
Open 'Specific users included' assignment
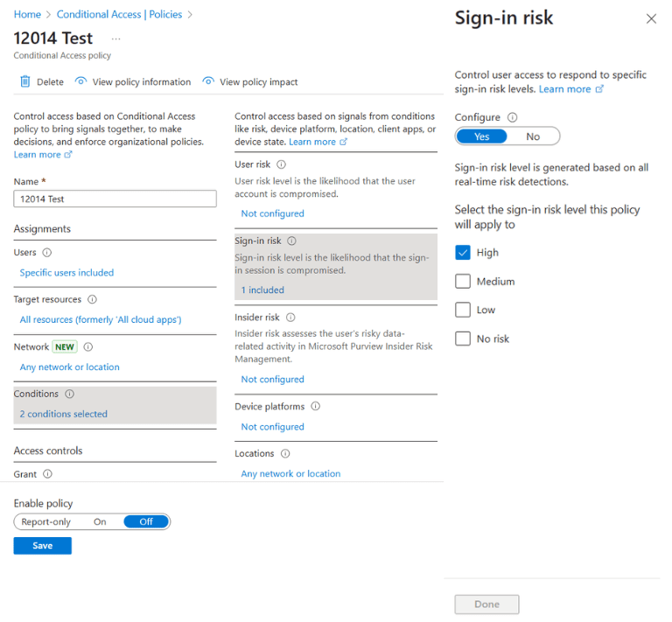66,273
